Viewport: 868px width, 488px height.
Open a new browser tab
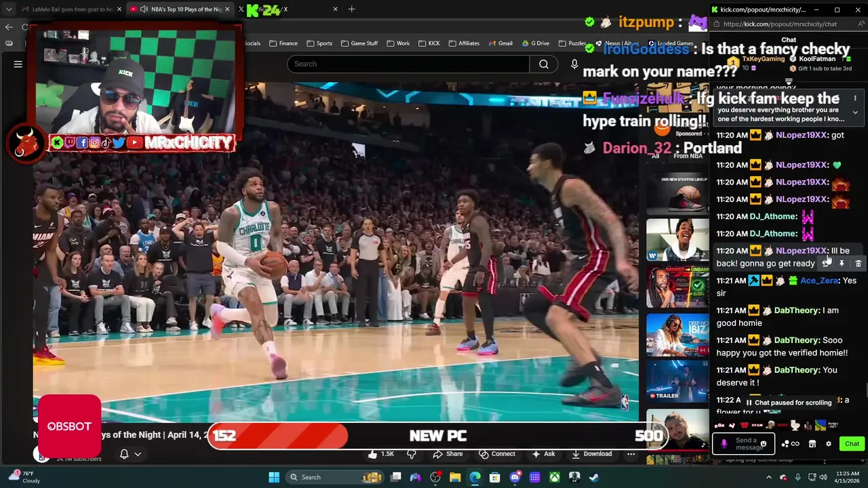tap(351, 9)
